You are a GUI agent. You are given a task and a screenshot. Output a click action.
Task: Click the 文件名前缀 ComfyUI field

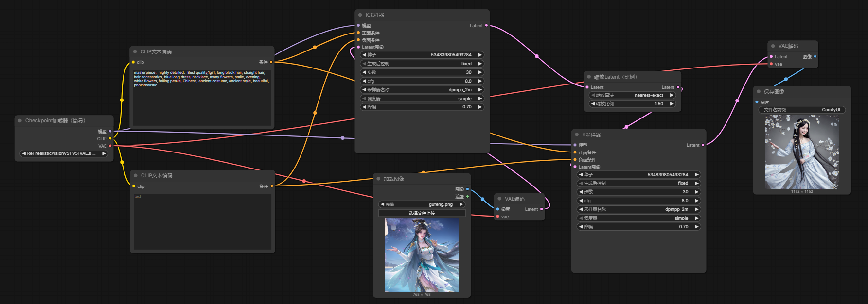(802, 110)
